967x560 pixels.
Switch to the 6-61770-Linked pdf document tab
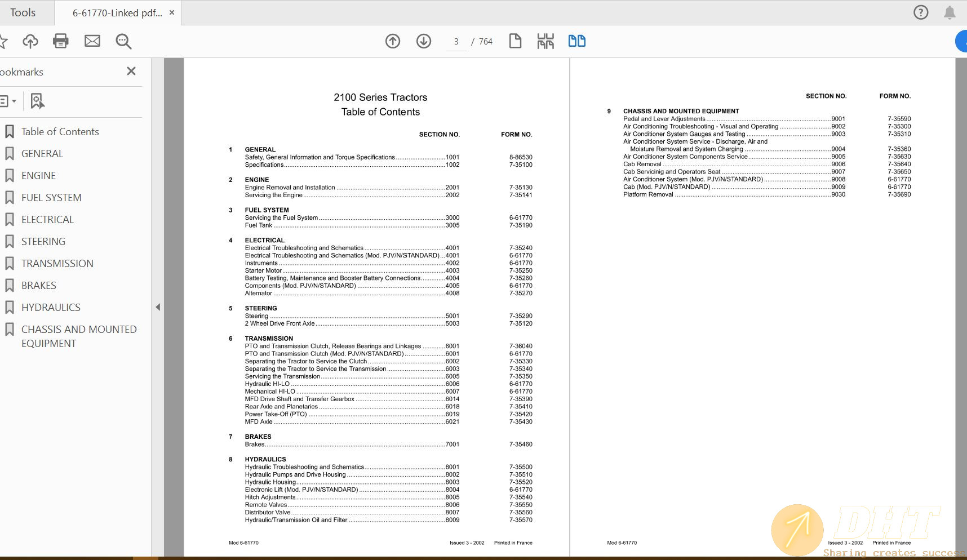pyautogui.click(x=117, y=12)
